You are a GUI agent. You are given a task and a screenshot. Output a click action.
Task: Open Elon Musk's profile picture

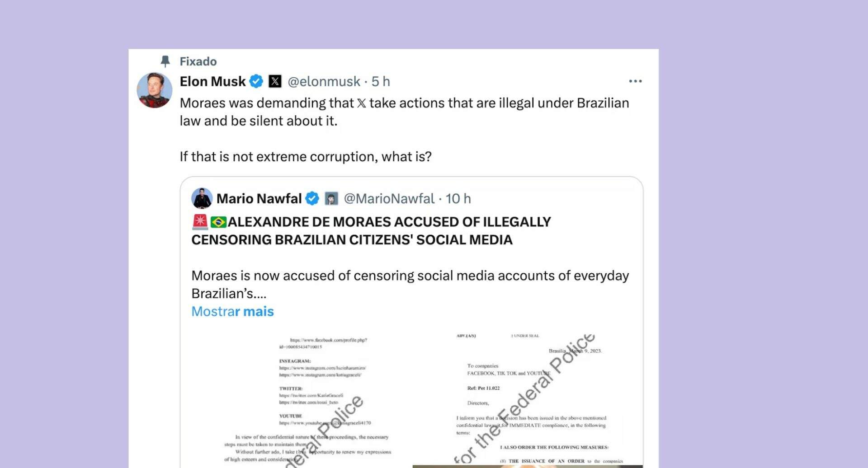click(155, 90)
